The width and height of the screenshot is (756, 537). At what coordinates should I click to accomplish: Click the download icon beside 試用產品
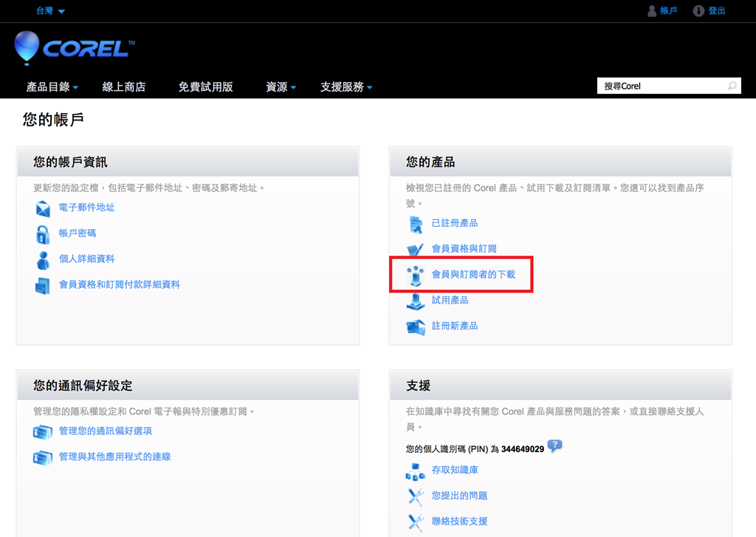pyautogui.click(x=415, y=301)
